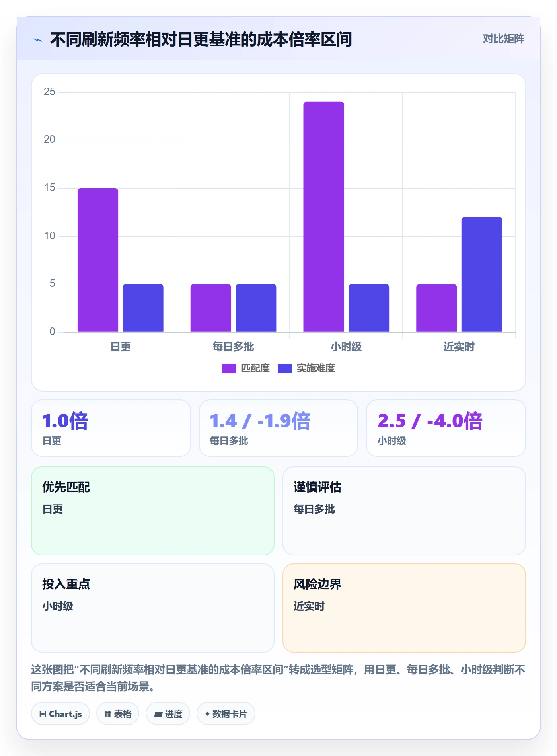Click the 数据卡片 tag chip
The image size is (557, 756).
click(x=226, y=714)
